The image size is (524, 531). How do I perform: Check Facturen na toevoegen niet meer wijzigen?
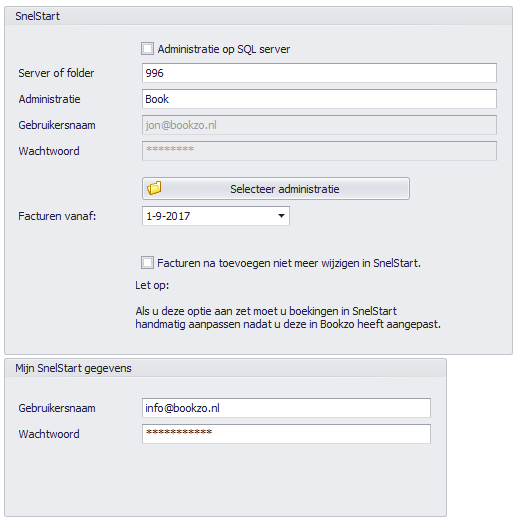coord(147,263)
